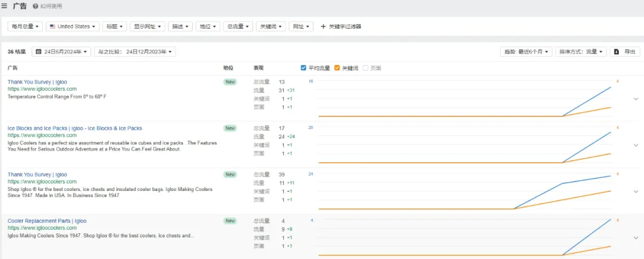Image resolution: width=644 pixels, height=259 pixels.
Task: Click the trend chart for Ice Blocks ad
Action: [465, 145]
